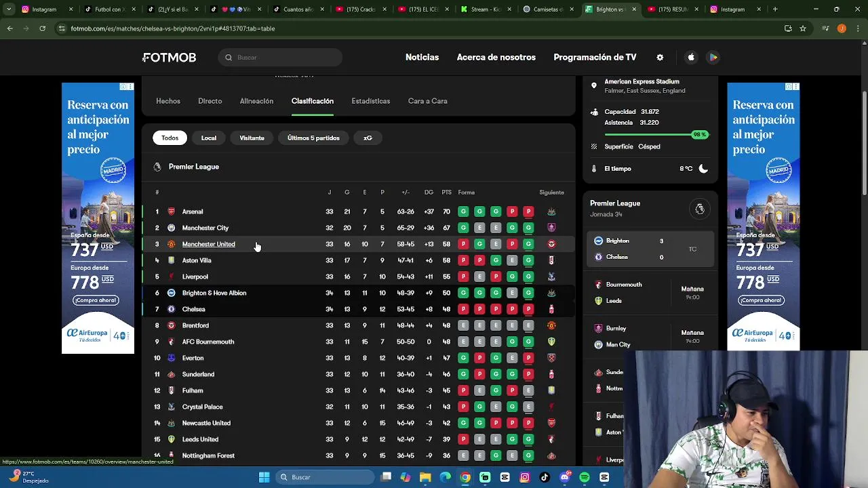Click the weather widget in the taskbar
Screen dimensions: 868x488
[x=30, y=477]
